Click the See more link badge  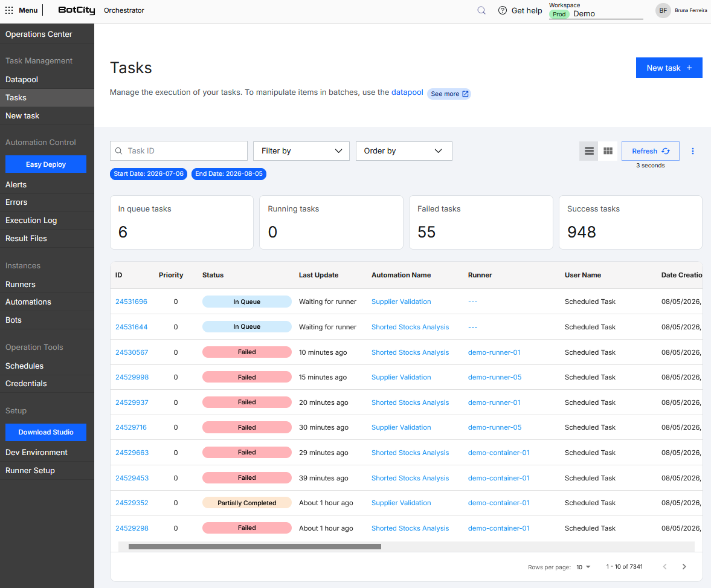coord(449,94)
